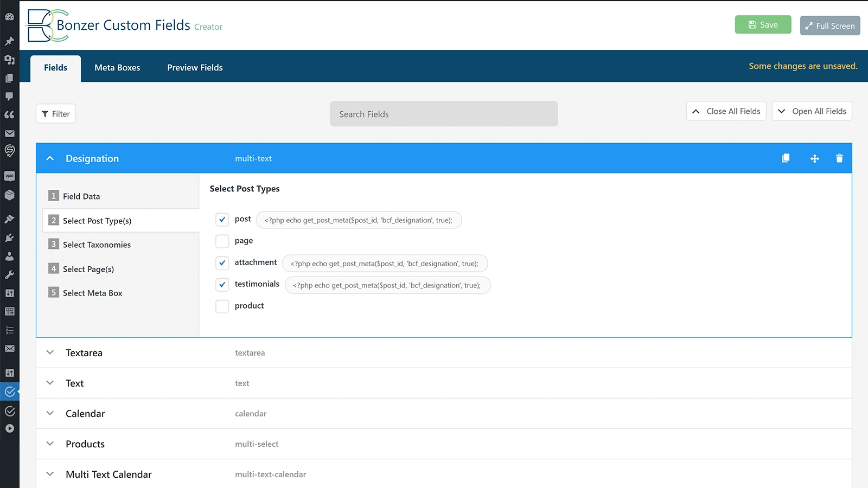Viewport: 868px width, 488px height.
Task: Check the product post-type checkbox
Action: 222,306
